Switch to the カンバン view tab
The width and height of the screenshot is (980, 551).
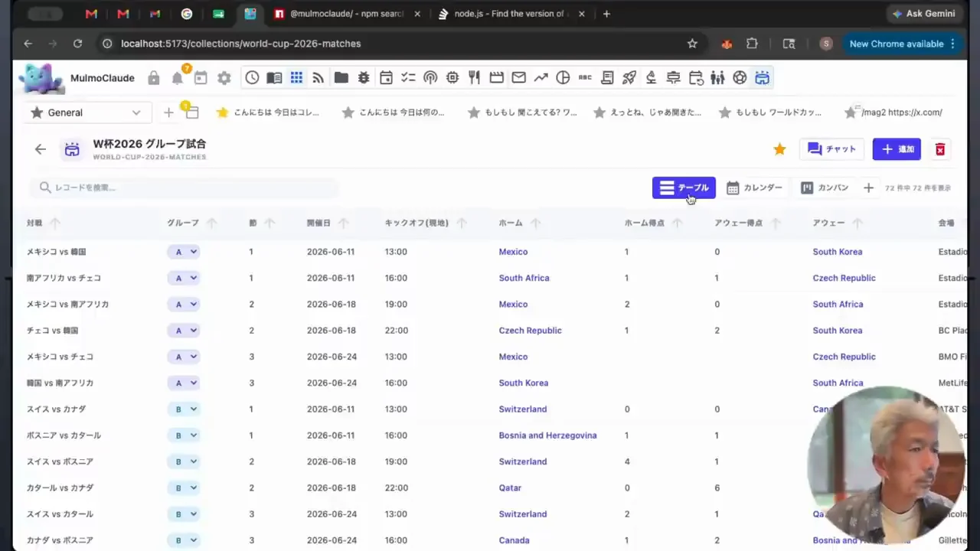coord(825,187)
